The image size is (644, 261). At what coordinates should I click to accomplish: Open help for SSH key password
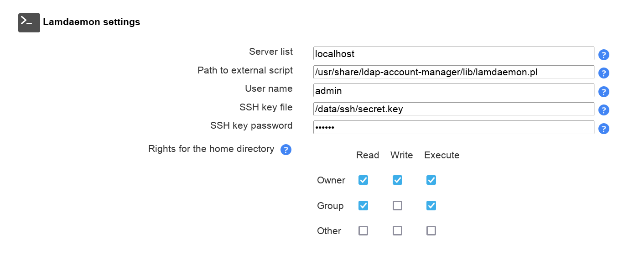click(x=603, y=129)
